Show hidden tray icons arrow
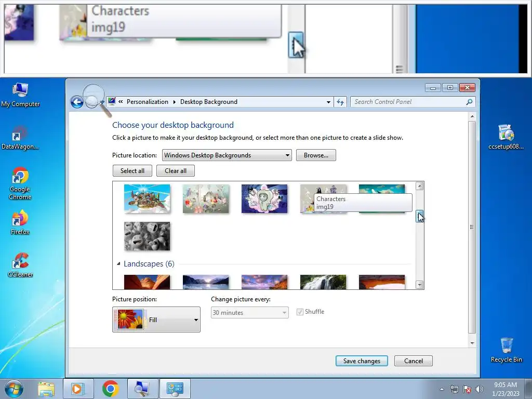The image size is (532, 399). [x=442, y=389]
